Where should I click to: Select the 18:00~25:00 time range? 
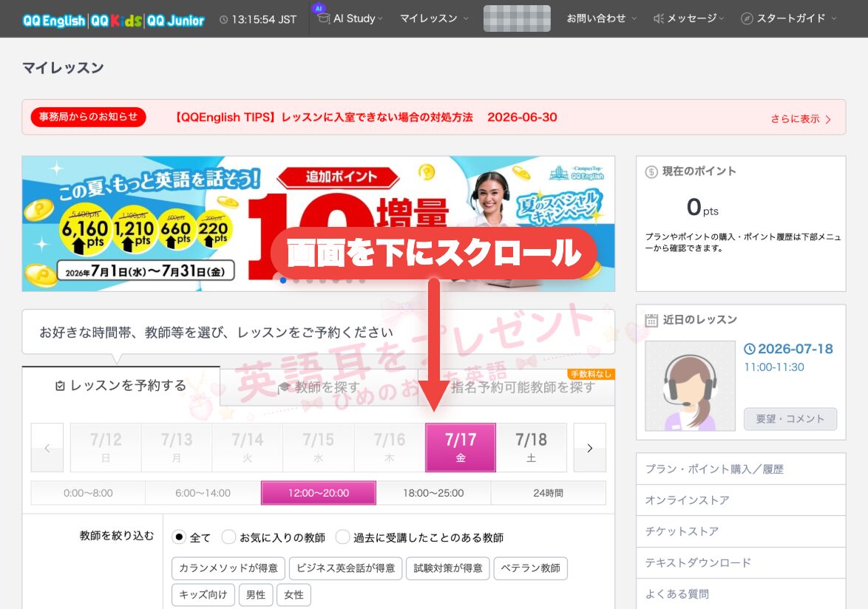pyautogui.click(x=433, y=493)
